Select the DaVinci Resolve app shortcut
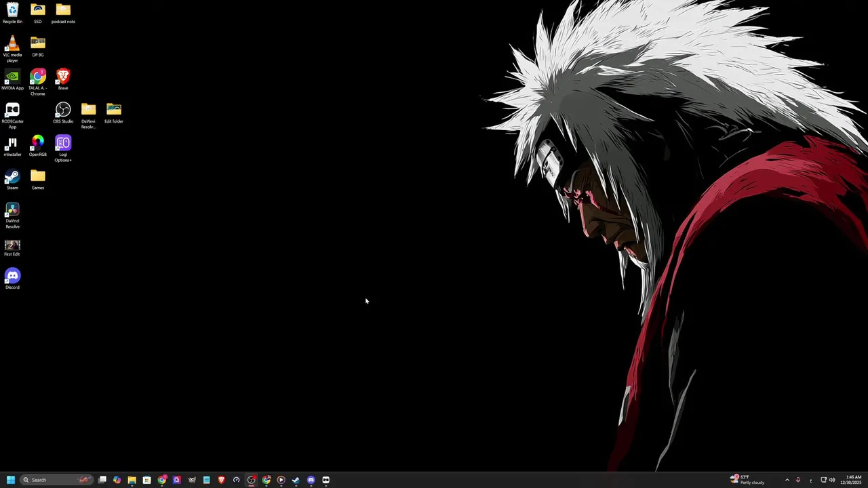The width and height of the screenshot is (868, 488). pos(12,216)
